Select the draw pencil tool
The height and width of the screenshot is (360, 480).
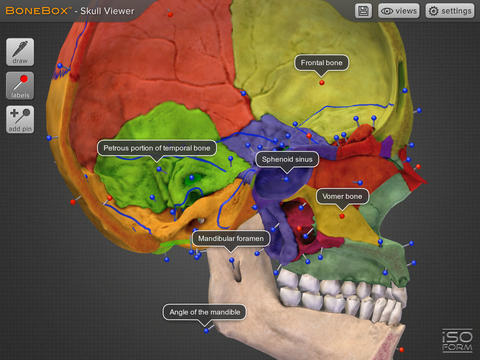pyautogui.click(x=20, y=52)
